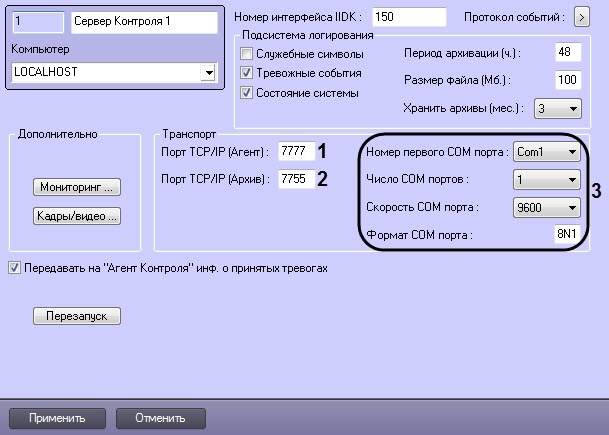Click Применить to save settings
Image resolution: width=609 pixels, height=435 pixels.
(x=57, y=417)
